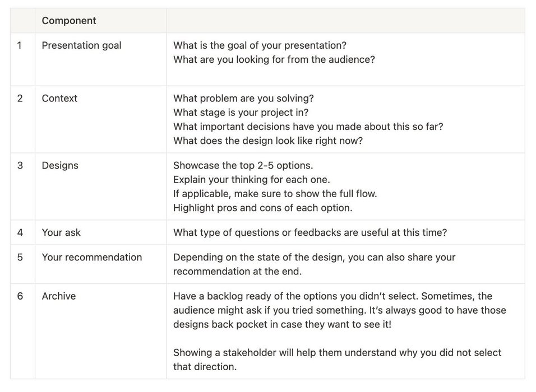Click the "Context" component cell
This screenshot has height=392, width=536.
coord(59,98)
